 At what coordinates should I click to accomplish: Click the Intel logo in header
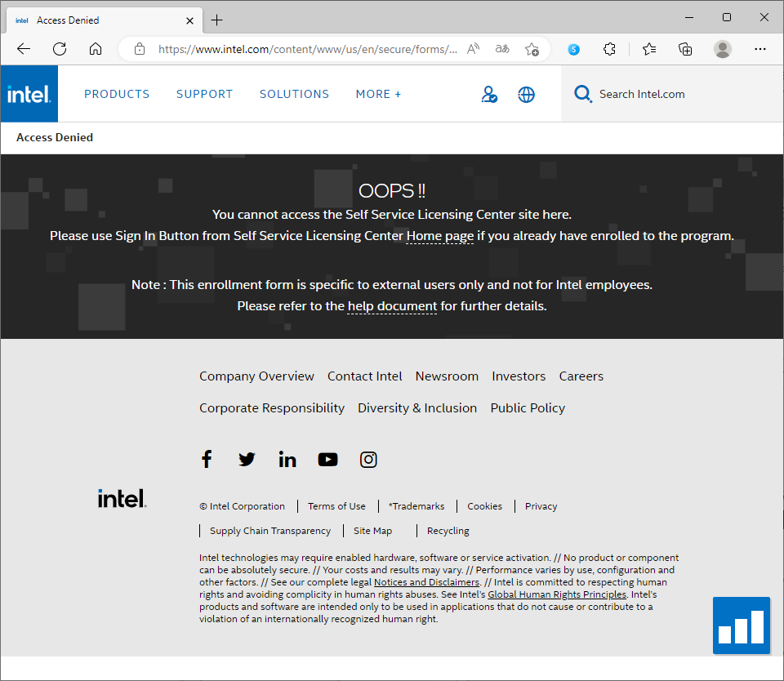(29, 94)
